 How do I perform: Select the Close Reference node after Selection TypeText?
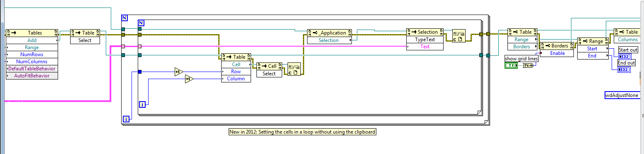(459, 35)
